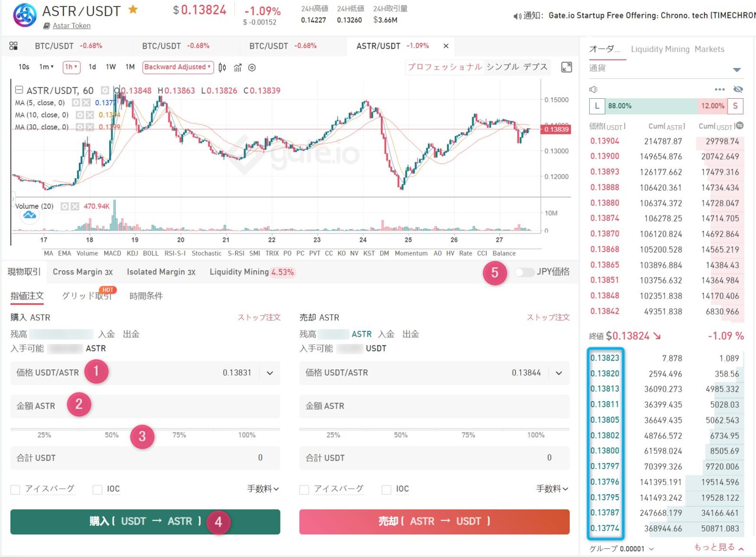This screenshot has width=756, height=557.
Task: Enable iceberg checkbox in sell form
Action: (304, 489)
